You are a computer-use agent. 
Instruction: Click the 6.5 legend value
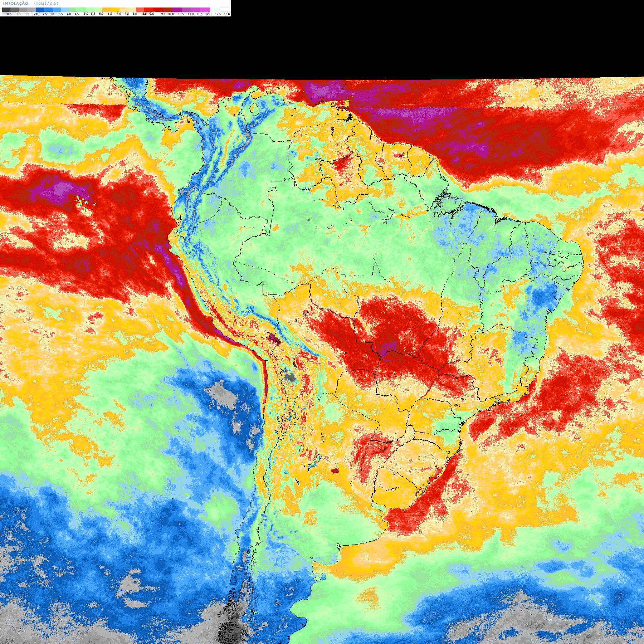click(110, 14)
